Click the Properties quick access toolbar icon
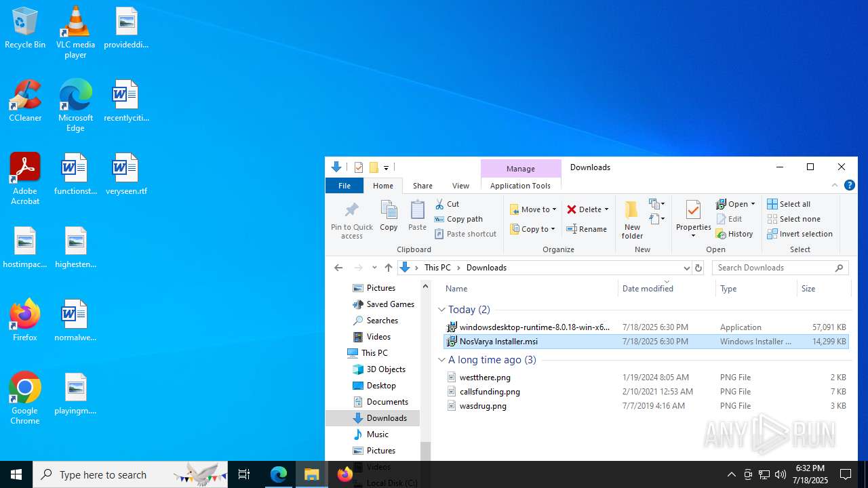Image resolution: width=868 pixels, height=488 pixels. pos(359,167)
